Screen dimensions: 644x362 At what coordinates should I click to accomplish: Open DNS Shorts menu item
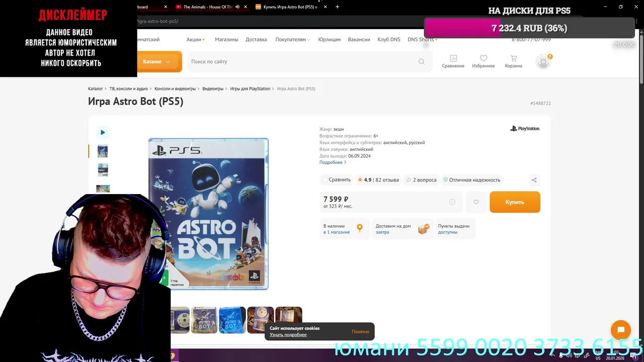pyautogui.click(x=422, y=39)
